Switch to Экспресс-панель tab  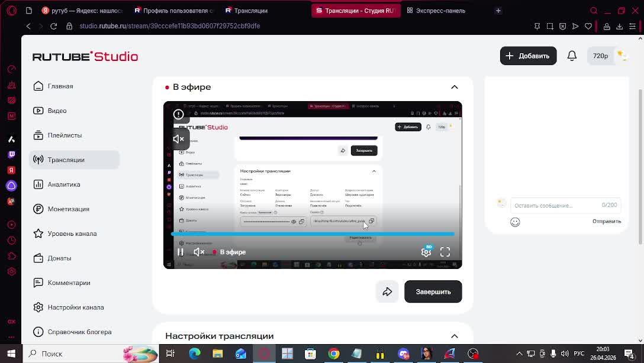[436, 11]
